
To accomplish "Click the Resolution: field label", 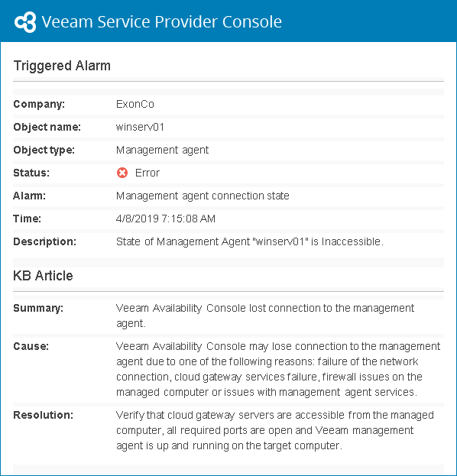I will pos(43,415).
